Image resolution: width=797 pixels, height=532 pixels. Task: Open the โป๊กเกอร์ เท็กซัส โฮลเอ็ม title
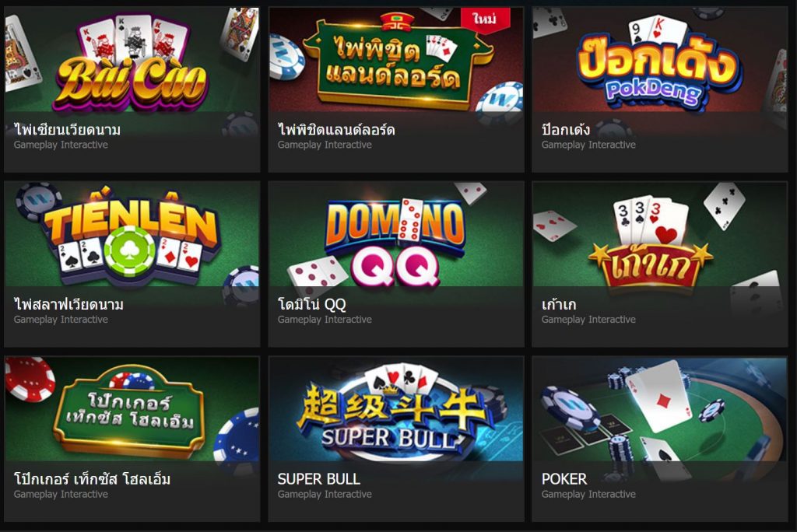click(92, 479)
